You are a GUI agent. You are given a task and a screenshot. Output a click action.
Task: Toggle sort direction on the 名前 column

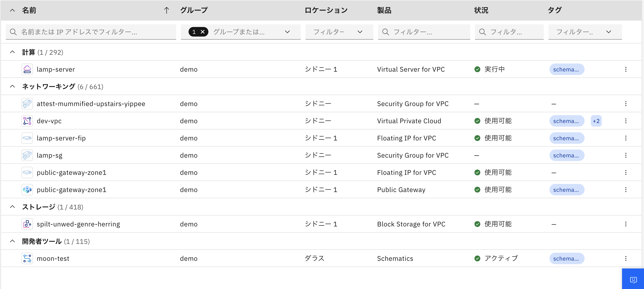coord(167,10)
